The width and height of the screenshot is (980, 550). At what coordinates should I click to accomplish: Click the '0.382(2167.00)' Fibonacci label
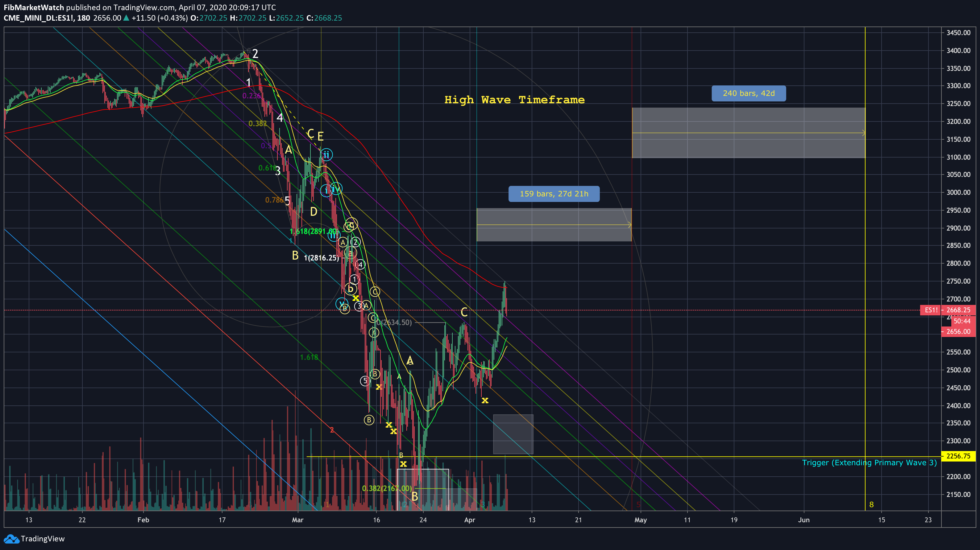tap(387, 488)
